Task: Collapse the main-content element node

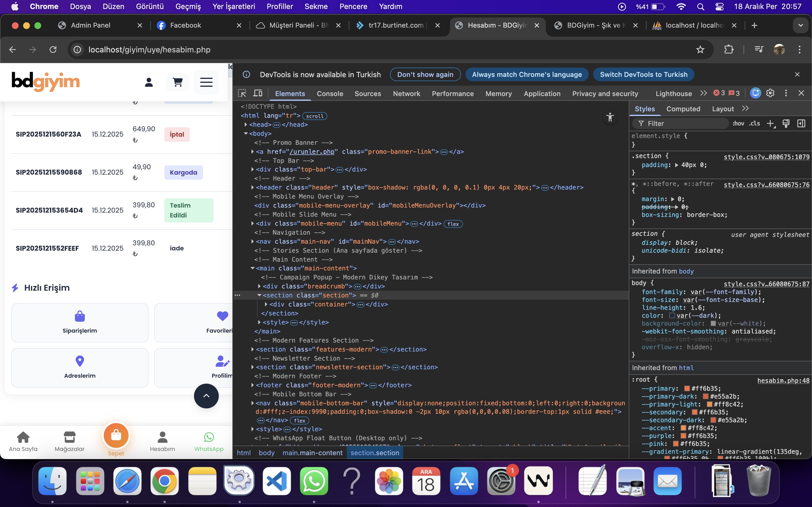Action: click(253, 268)
